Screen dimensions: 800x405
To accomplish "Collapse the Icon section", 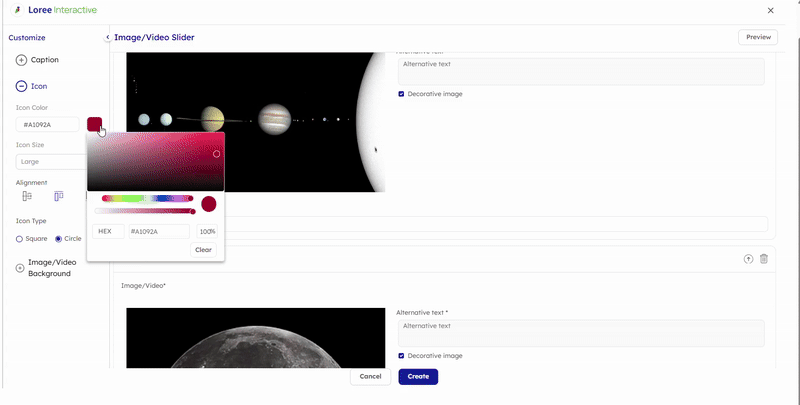I will click(21, 87).
